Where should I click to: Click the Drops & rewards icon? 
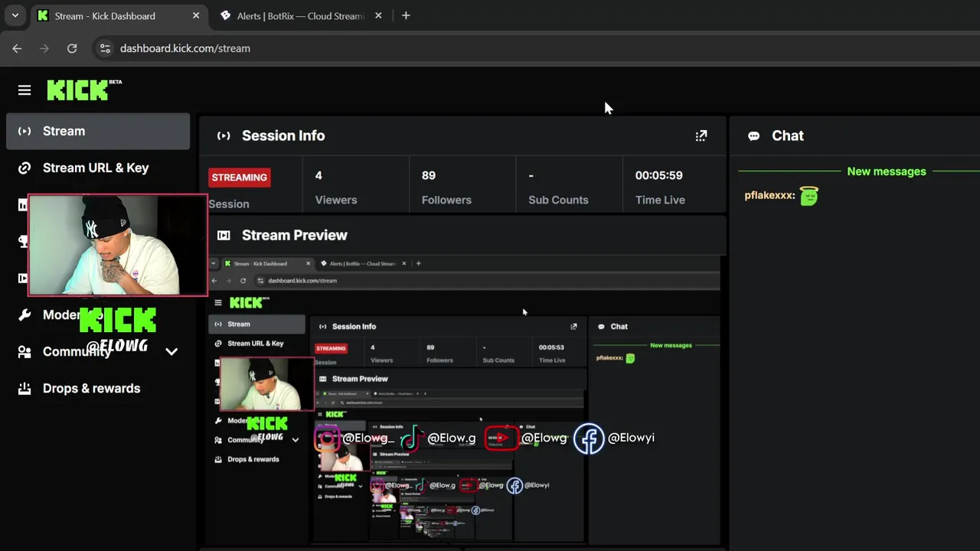coord(24,388)
